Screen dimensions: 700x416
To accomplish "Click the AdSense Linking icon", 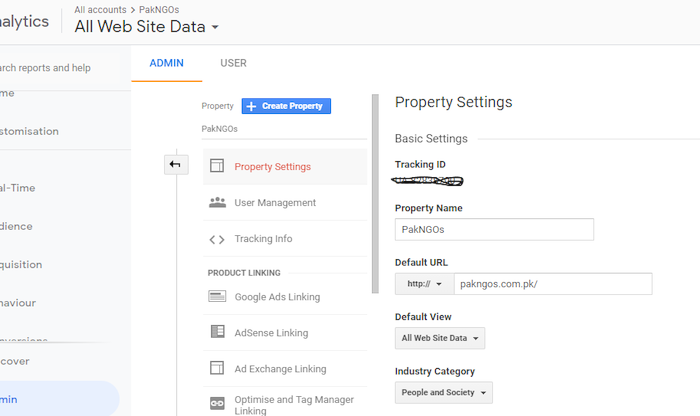I will (x=217, y=332).
